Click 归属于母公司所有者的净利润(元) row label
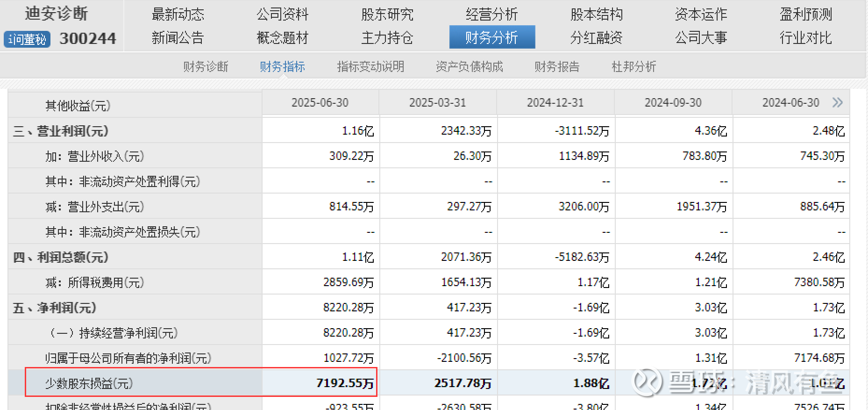Image resolution: width=868 pixels, height=410 pixels. 128,358
